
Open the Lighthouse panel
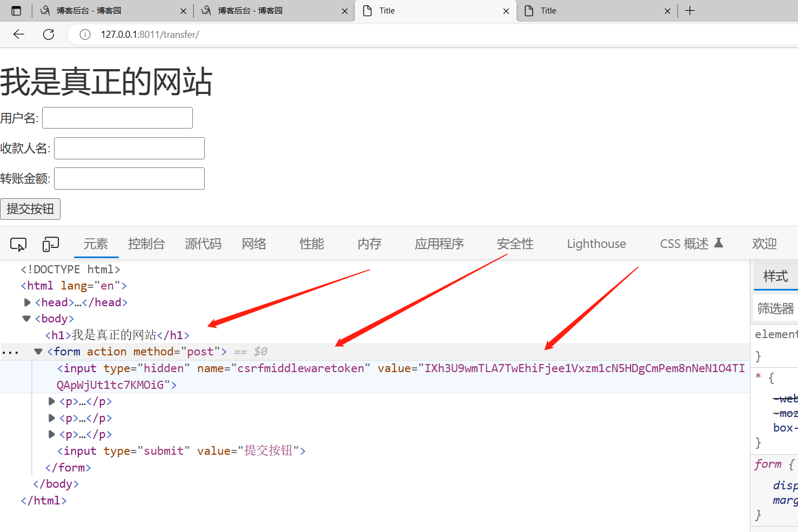tap(596, 244)
